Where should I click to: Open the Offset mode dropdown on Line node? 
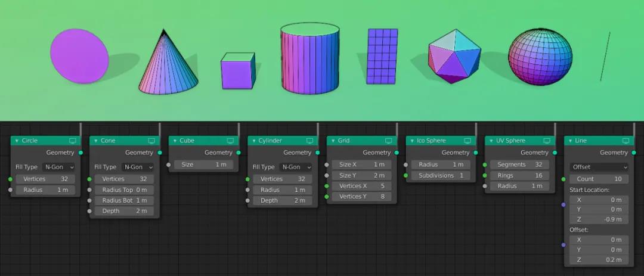coord(599,167)
